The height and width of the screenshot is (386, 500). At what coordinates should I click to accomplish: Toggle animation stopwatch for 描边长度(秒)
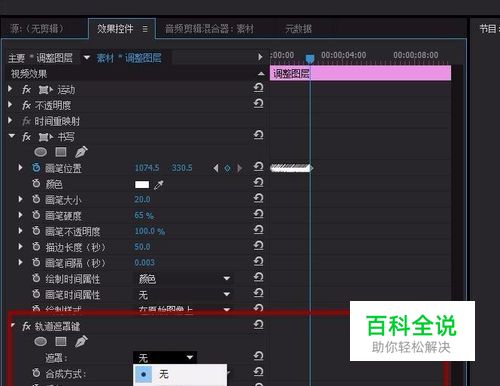(x=36, y=247)
